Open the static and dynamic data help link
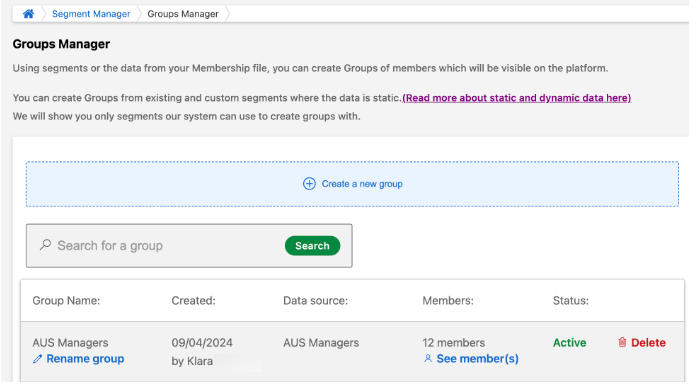This screenshot has width=689, height=384. (517, 98)
